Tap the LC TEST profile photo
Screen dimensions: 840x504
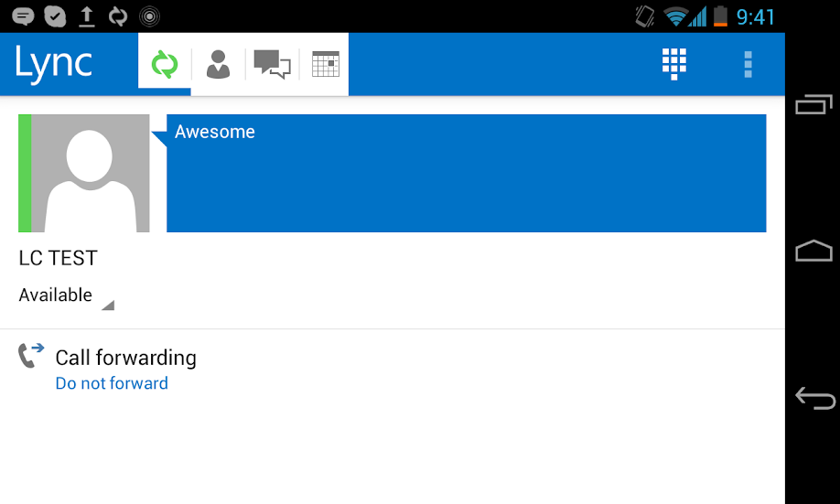pyautogui.click(x=84, y=173)
